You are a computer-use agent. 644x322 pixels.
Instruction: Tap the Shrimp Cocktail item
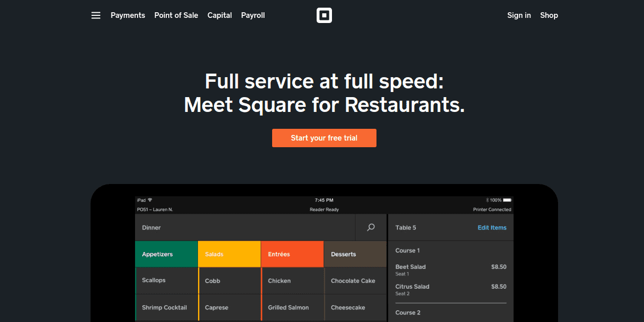166,308
